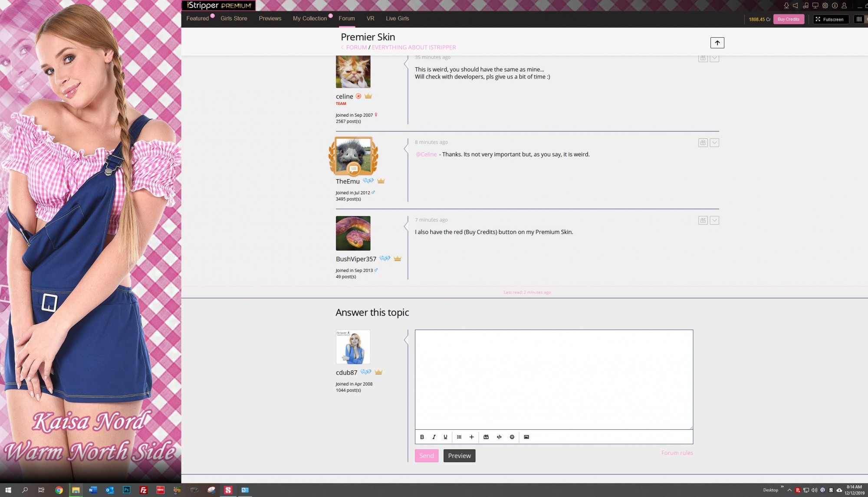The width and height of the screenshot is (868, 497).
Task: Click the Buy Credits button
Action: click(789, 19)
